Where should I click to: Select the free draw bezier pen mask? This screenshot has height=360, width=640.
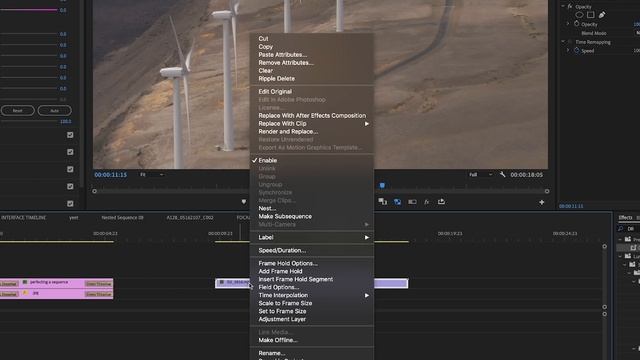[602, 15]
